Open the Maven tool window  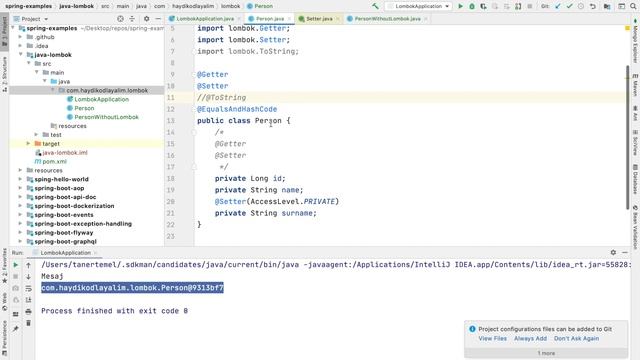pyautogui.click(x=635, y=85)
